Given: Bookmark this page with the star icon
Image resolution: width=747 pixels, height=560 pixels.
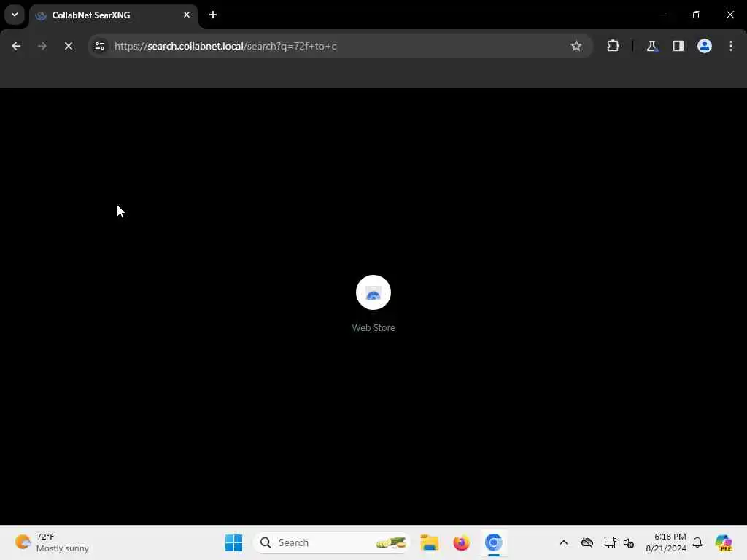Looking at the screenshot, I should tap(576, 46).
